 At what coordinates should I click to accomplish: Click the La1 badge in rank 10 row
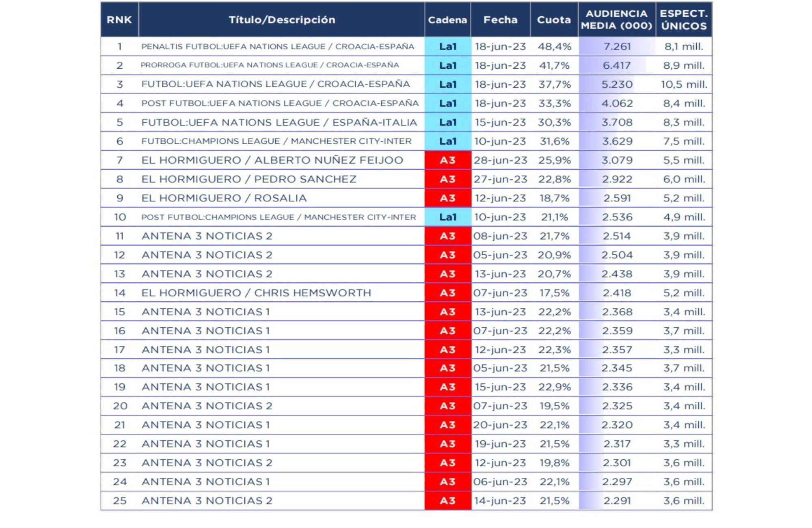click(448, 217)
